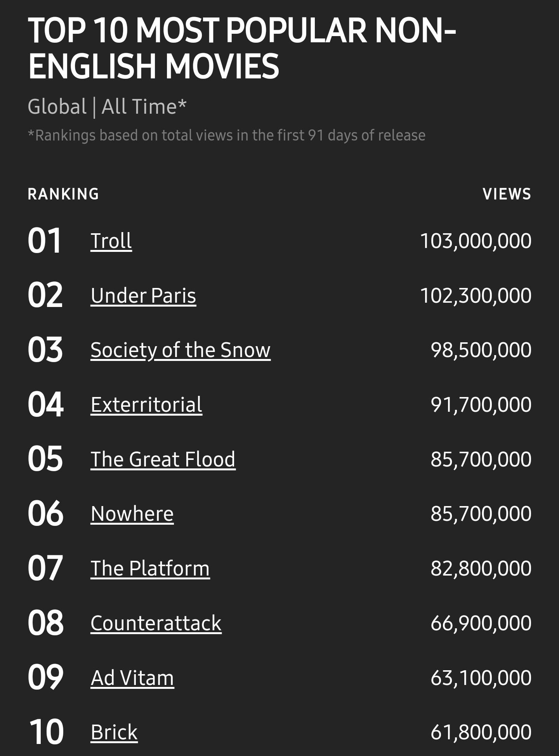Open The Platform movie link
Image resolution: width=559 pixels, height=756 pixels.
click(150, 569)
